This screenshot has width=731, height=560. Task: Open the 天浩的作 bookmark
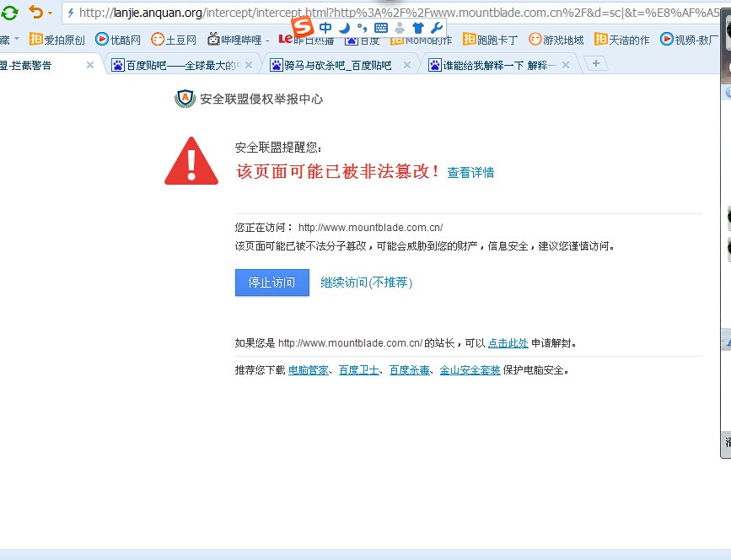click(622, 40)
